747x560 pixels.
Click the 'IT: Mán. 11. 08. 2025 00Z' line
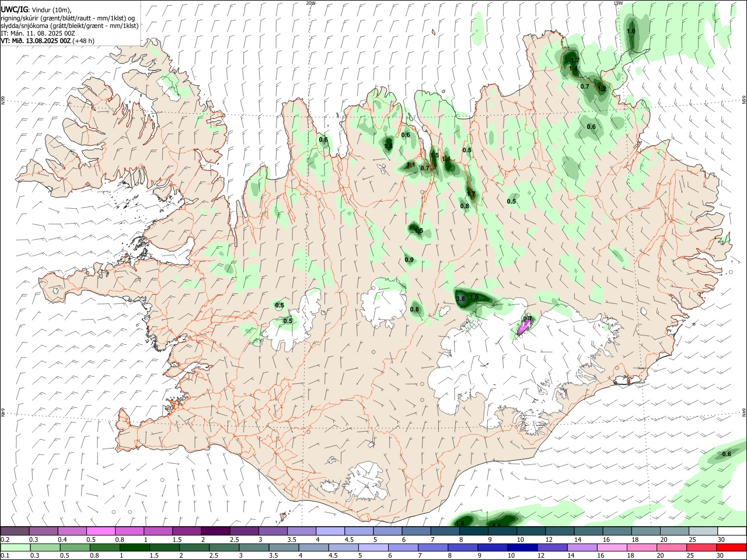[x=38, y=33]
